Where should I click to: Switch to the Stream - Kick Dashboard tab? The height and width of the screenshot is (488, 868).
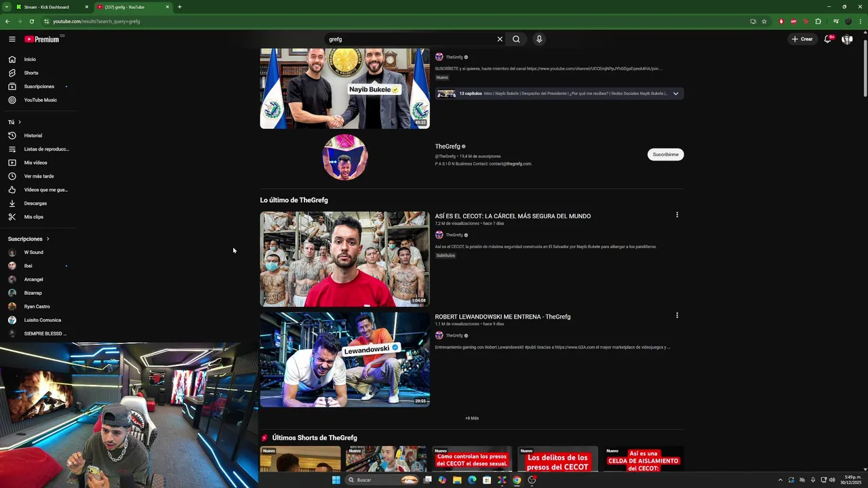(52, 7)
